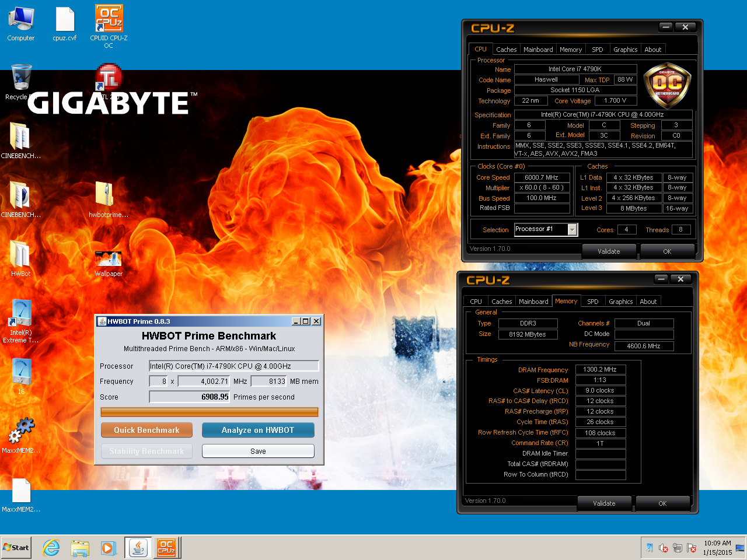
Task: Click frequency field showing 4,002.71
Action: [x=204, y=381]
